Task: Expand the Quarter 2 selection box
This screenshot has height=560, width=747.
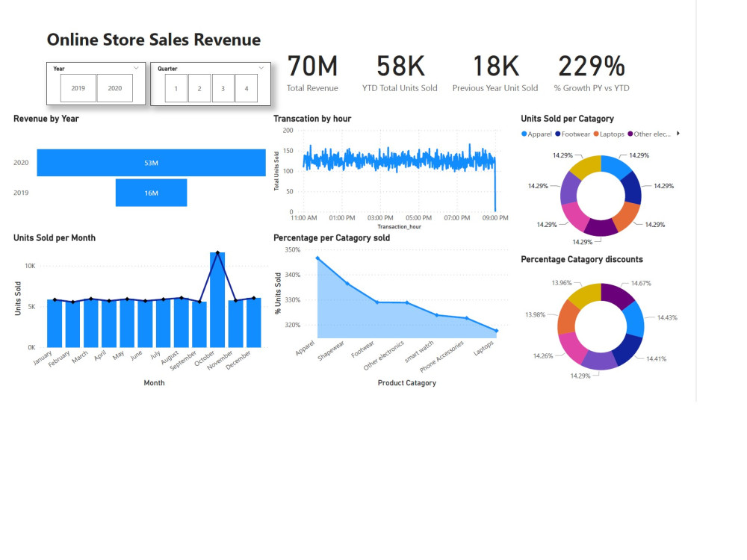Action: (199, 87)
